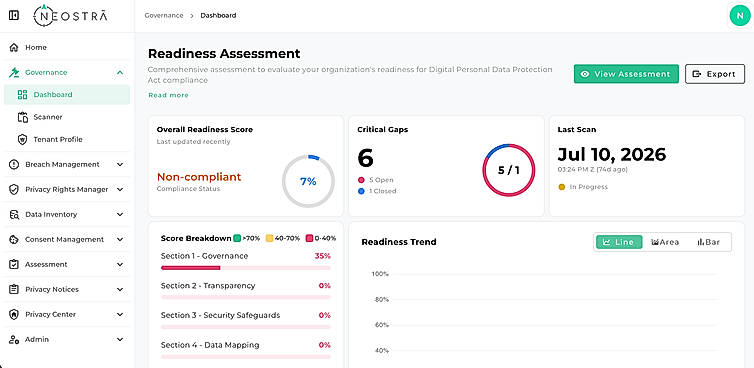The height and width of the screenshot is (368, 754).
Task: Click the blue 1 Closed legend dot
Action: (x=361, y=191)
